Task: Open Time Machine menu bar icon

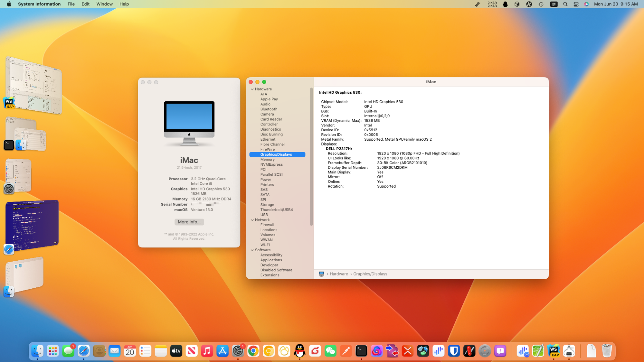Action: point(541,4)
